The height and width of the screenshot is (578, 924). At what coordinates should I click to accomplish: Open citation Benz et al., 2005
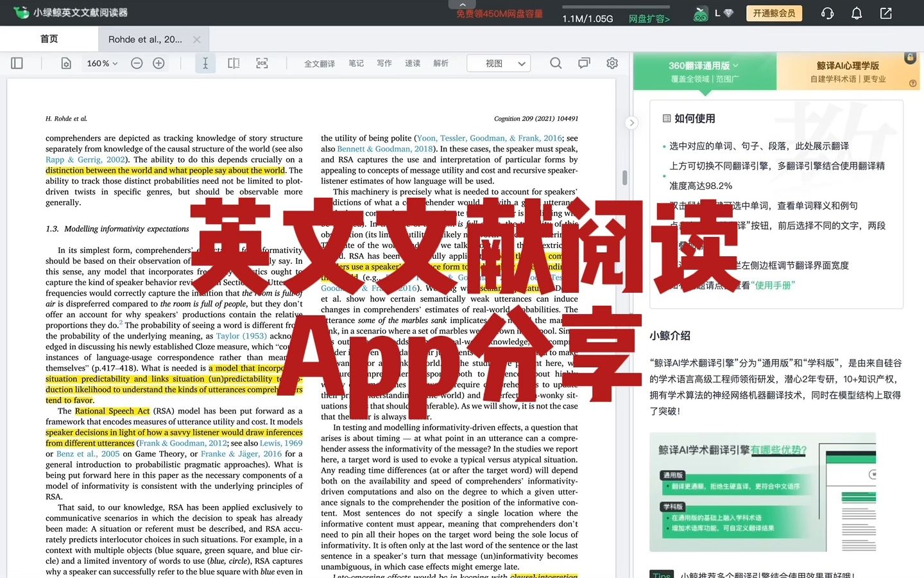[88, 453]
